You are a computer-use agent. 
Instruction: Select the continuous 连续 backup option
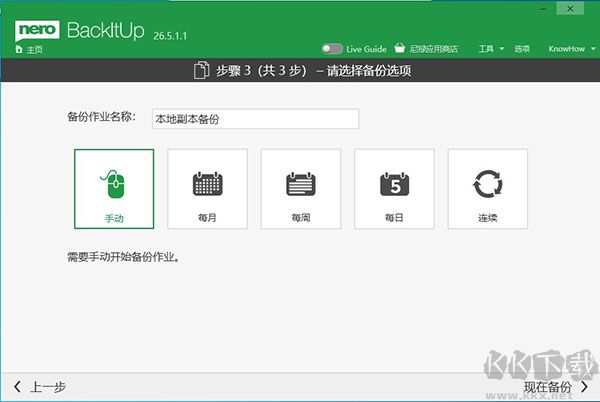click(488, 189)
